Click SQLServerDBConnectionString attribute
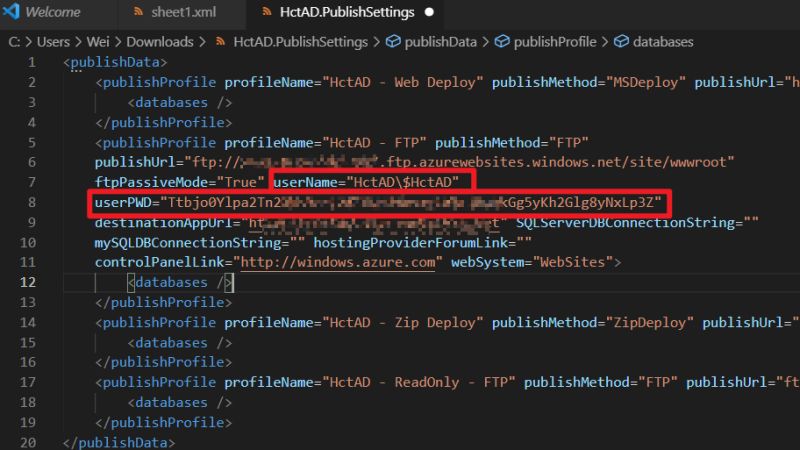Screen dimensions: 800x450 click(x=637, y=222)
